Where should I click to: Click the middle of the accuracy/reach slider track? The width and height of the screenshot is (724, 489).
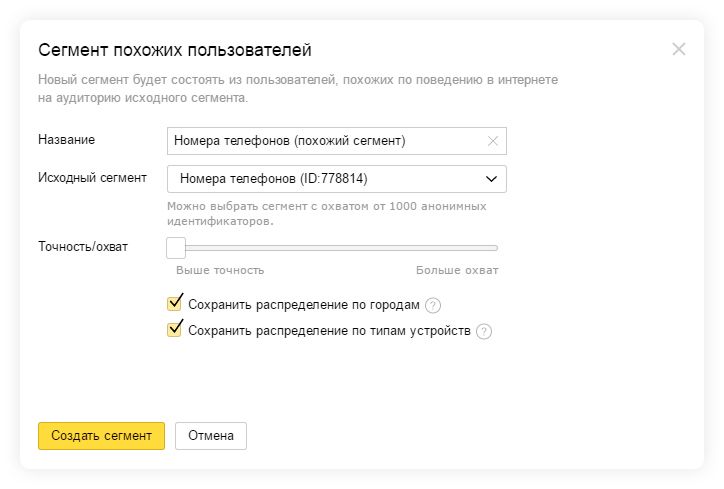[337, 247]
